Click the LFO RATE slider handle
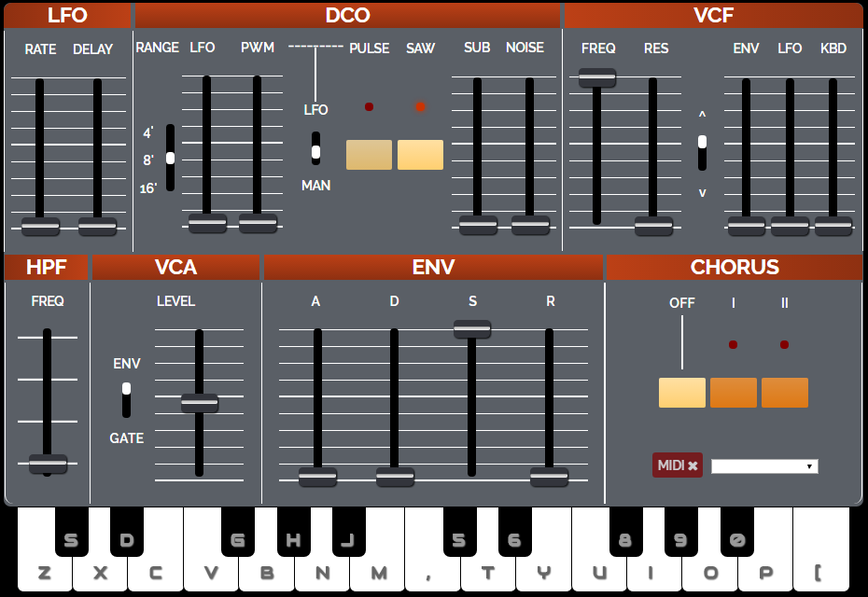Screen dimensions: 868x597 click(40, 227)
